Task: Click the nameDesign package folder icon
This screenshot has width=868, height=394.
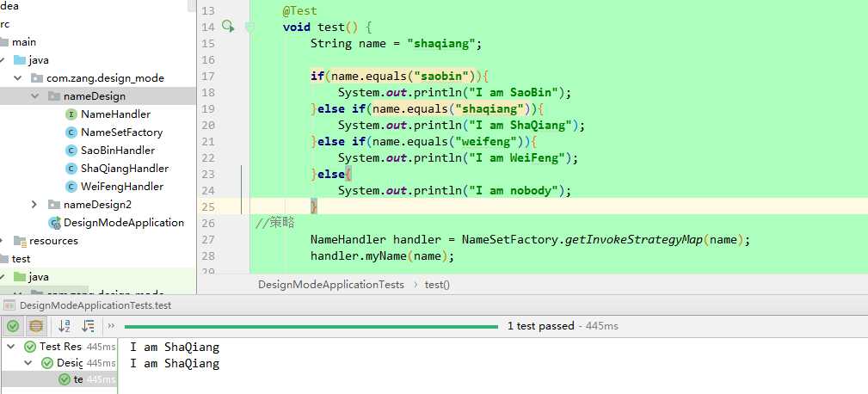Action: click(x=53, y=96)
